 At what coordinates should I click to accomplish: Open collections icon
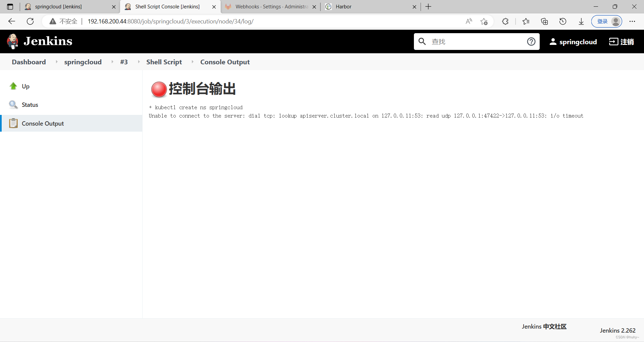click(544, 21)
